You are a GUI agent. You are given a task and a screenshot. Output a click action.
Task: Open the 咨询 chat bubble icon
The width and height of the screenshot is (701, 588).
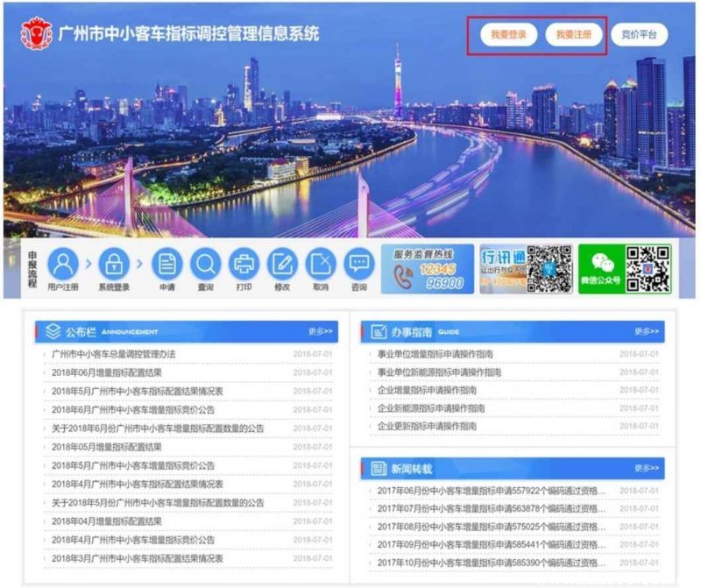(x=358, y=264)
